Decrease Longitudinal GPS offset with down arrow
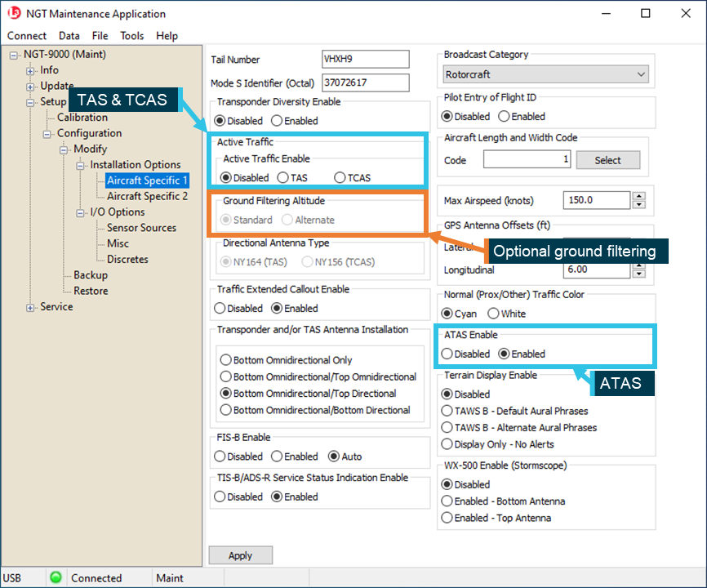 coord(638,274)
